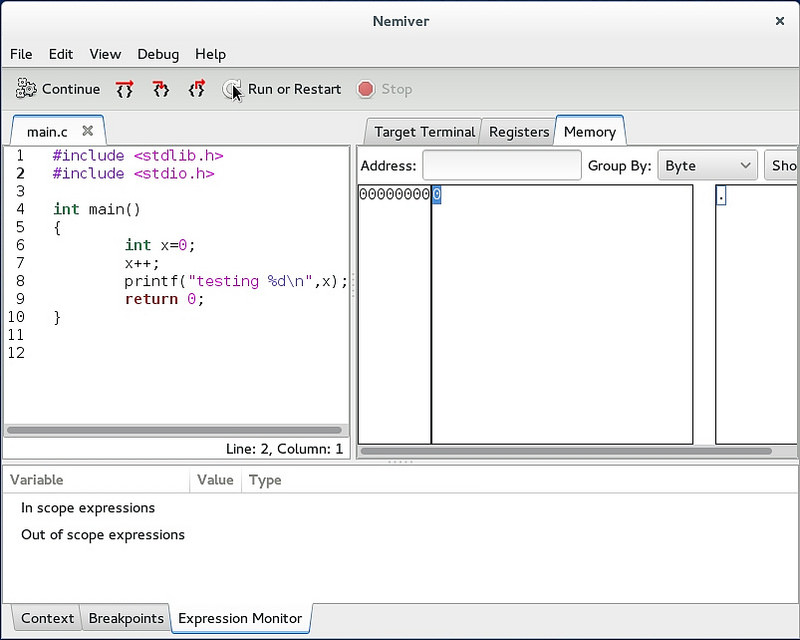Click the source editor horizontal scrollbar
Image resolution: width=800 pixels, height=640 pixels.
(x=175, y=430)
